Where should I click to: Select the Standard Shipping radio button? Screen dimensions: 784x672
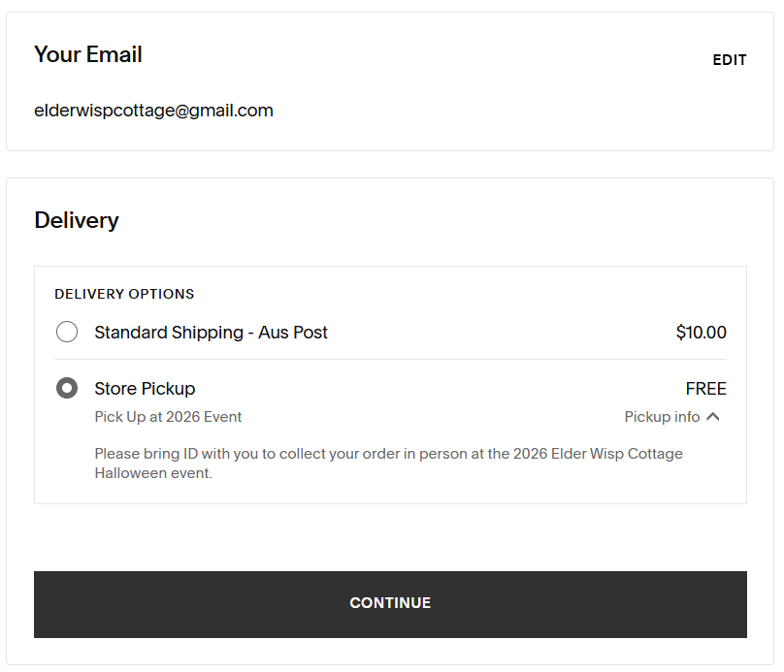click(67, 333)
